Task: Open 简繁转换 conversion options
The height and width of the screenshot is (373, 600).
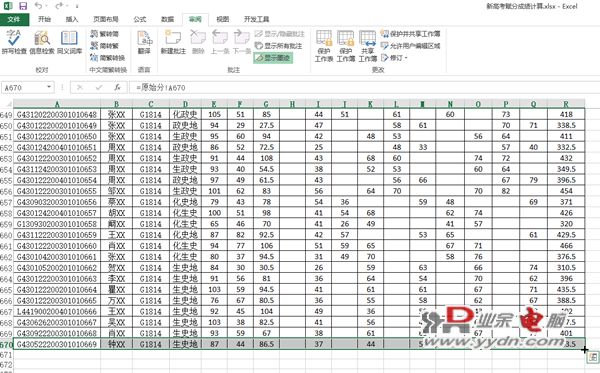Action: (108, 58)
